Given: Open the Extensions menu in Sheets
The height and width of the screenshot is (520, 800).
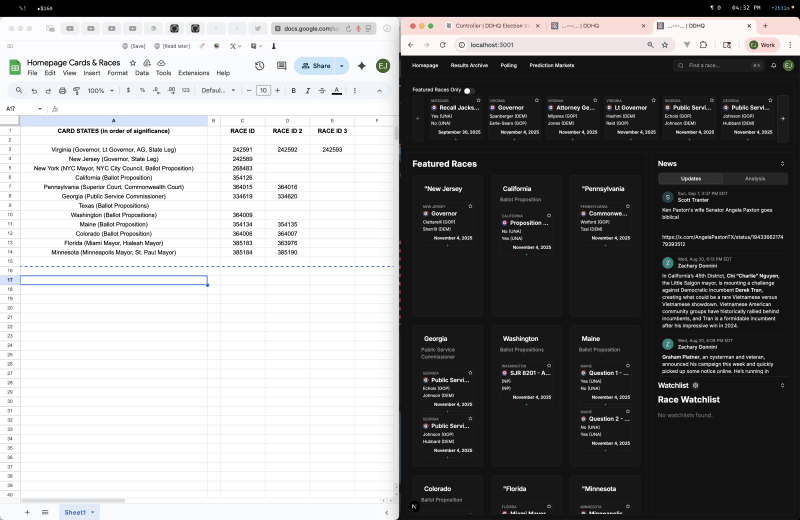Looking at the screenshot, I should pyautogui.click(x=194, y=73).
